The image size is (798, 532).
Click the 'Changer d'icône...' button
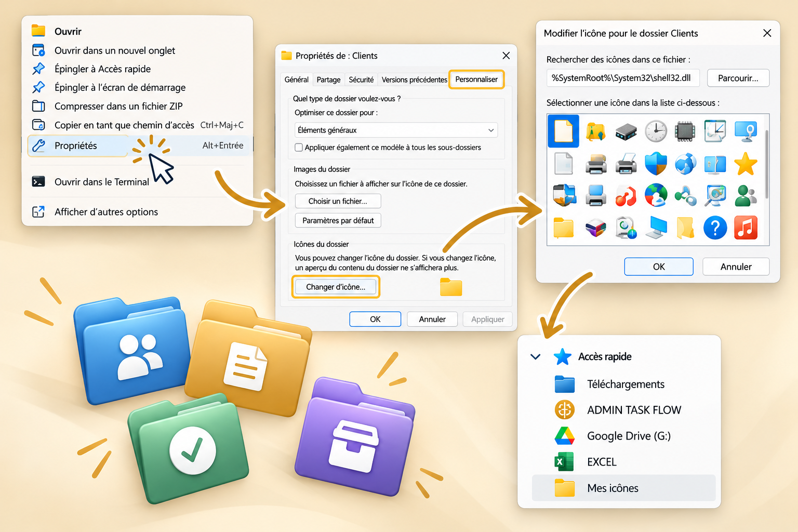point(336,287)
